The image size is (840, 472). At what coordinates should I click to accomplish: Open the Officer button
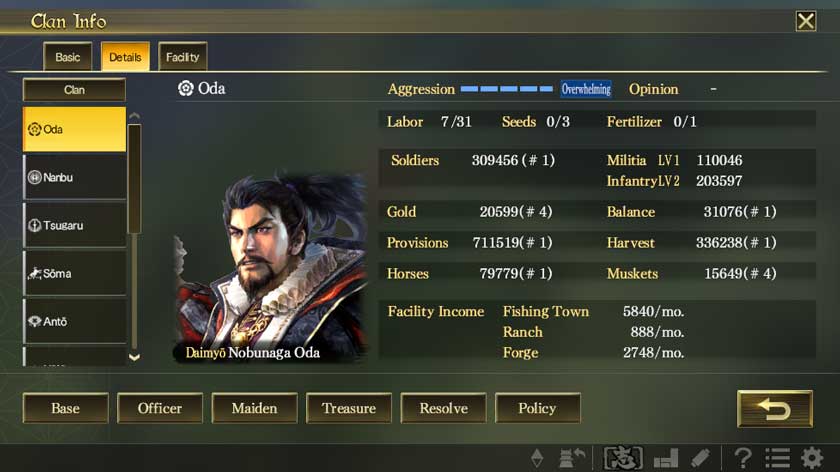point(160,408)
